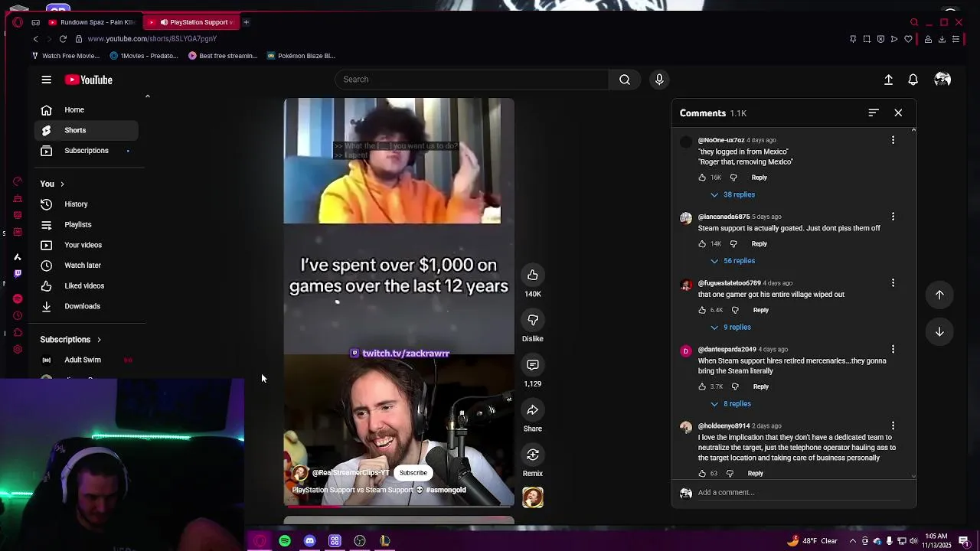The height and width of the screenshot is (551, 980).
Task: Reply to @fuguestatetoo6789 comment
Action: tap(760, 310)
